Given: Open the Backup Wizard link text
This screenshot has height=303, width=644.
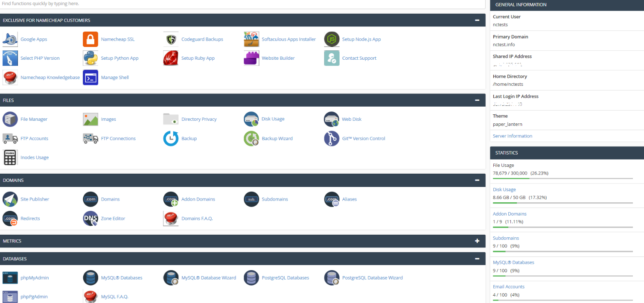Looking at the screenshot, I should pyautogui.click(x=277, y=138).
